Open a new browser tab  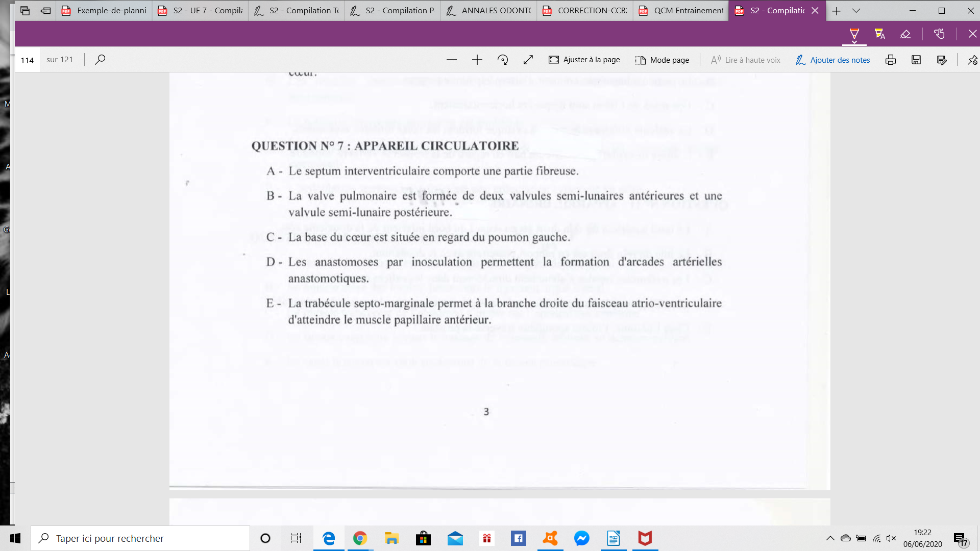point(836,10)
